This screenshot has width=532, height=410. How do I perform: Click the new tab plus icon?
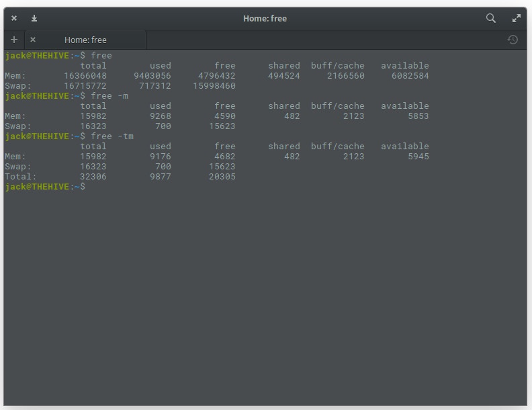pos(14,40)
